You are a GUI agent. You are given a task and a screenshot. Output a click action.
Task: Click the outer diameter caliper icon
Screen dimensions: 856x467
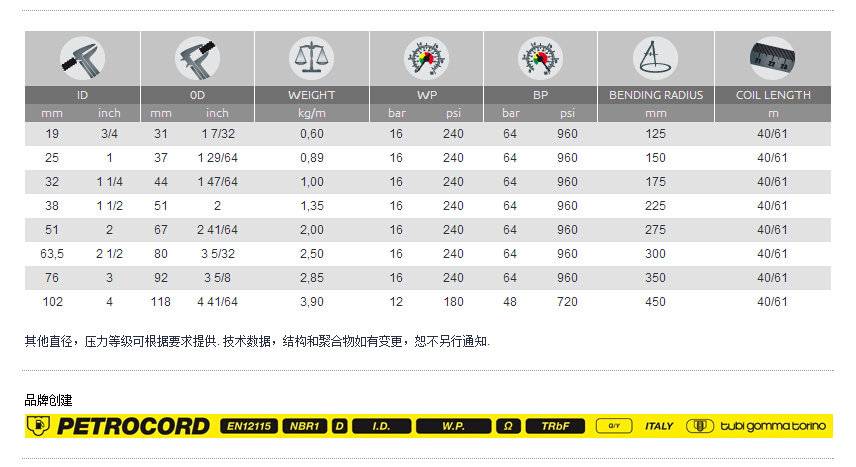tap(197, 58)
